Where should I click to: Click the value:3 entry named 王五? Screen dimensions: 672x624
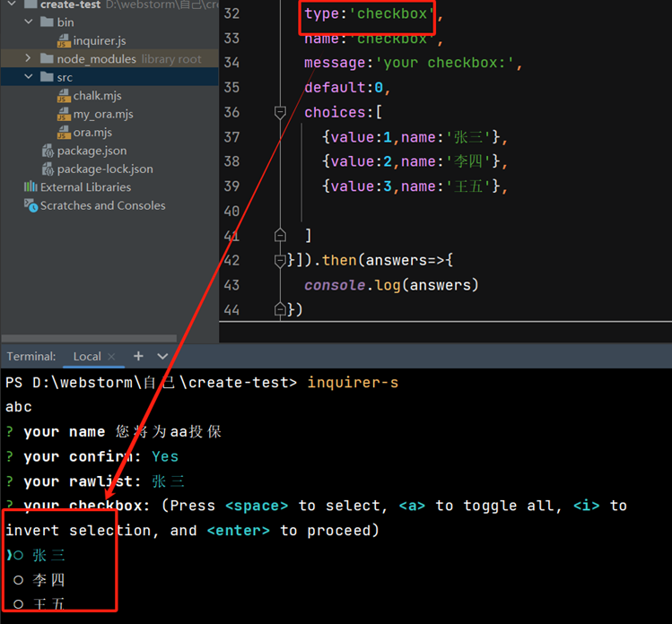412,186
